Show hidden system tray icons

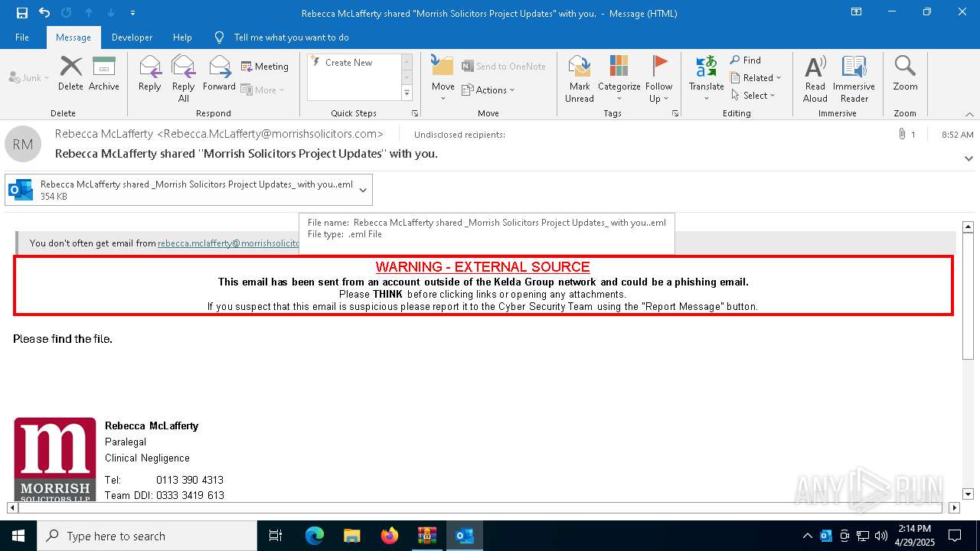tap(808, 536)
